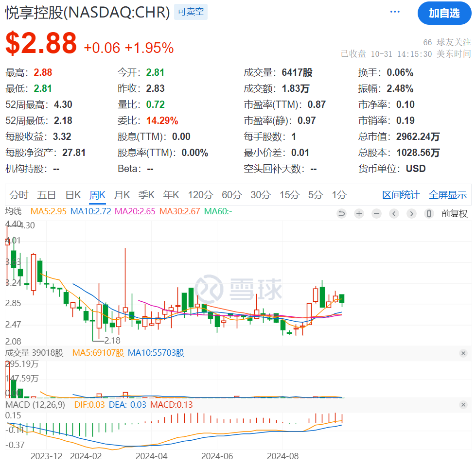The width and height of the screenshot is (476, 466).
Task: Select the 15分 interval tab
Action: pyautogui.click(x=289, y=195)
